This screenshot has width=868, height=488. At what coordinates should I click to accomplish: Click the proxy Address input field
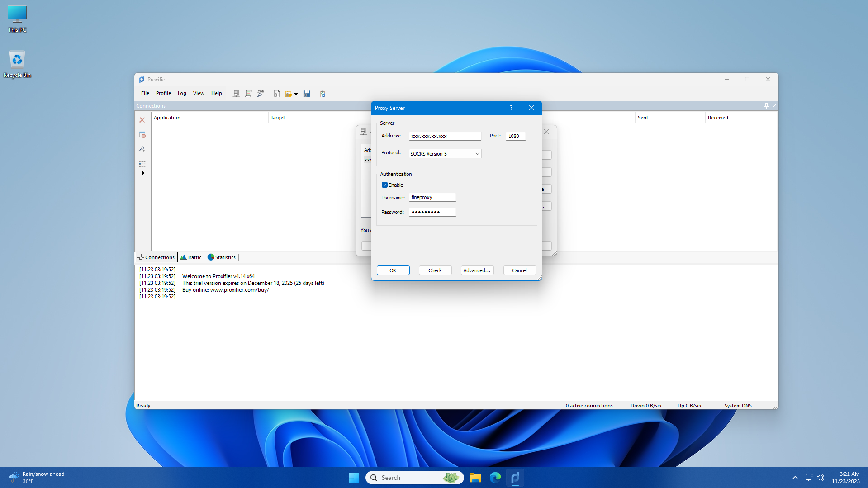445,136
